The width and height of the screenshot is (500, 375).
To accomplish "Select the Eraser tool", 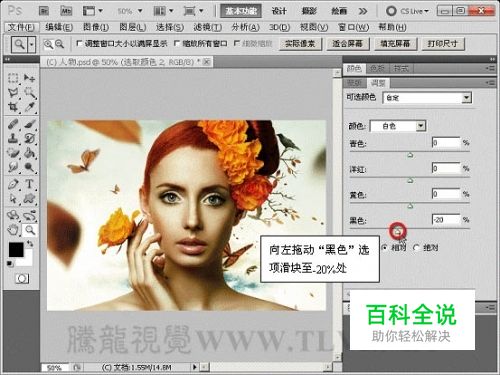I will [x=13, y=152].
